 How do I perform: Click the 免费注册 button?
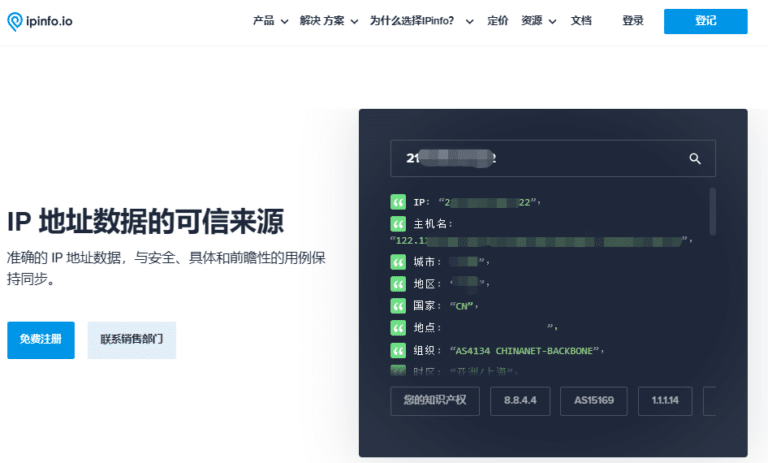tap(41, 340)
